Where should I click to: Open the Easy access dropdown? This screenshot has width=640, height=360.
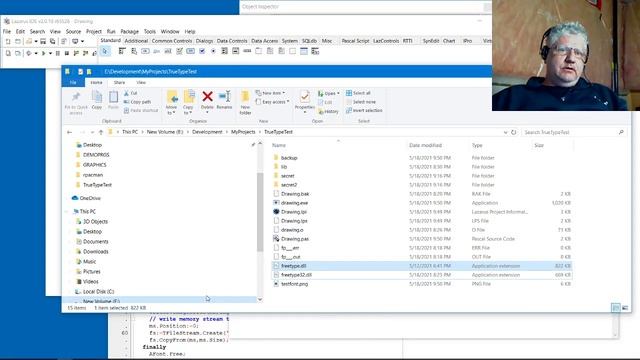click(272, 102)
